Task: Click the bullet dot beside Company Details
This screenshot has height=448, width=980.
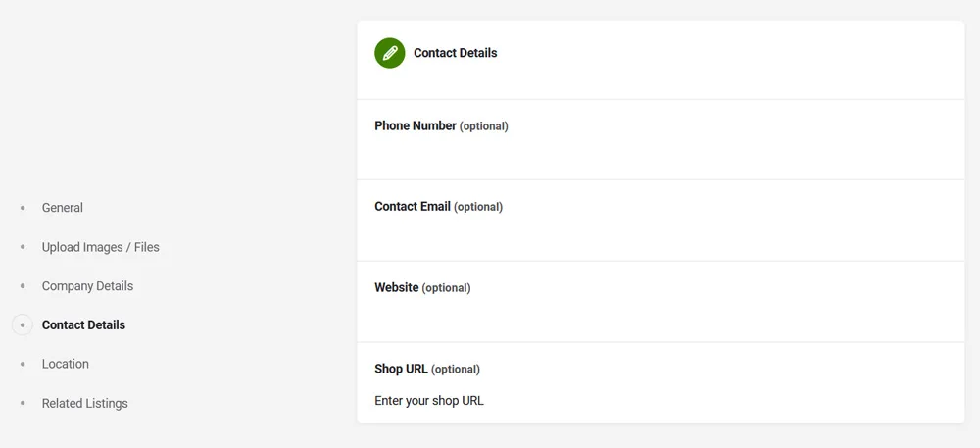Action: coord(23,286)
